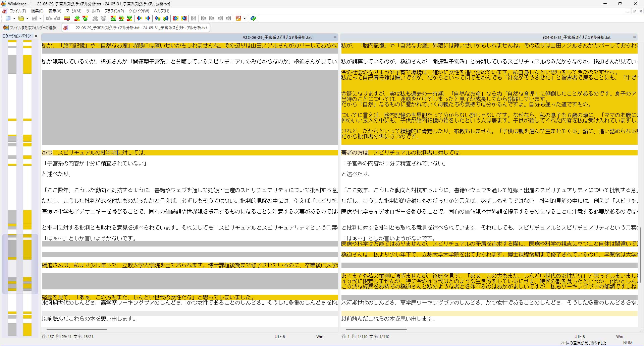Copy the current difference to the left pane
Viewport: 644px width, 346px height.
point(148,18)
